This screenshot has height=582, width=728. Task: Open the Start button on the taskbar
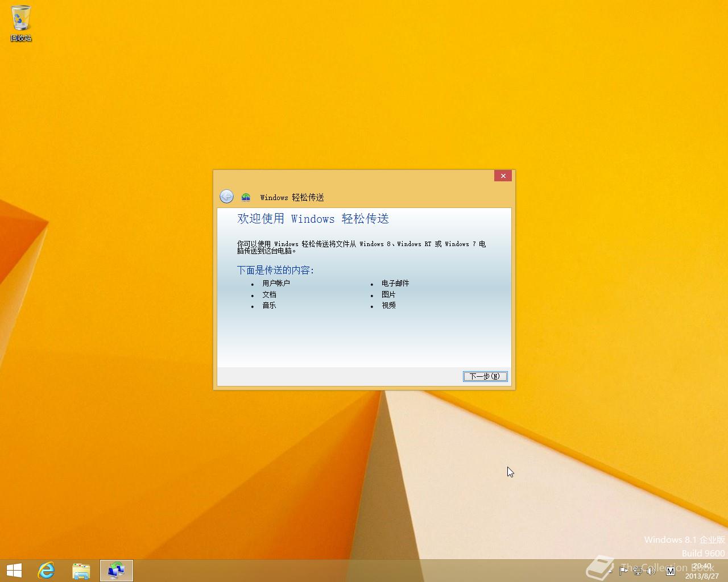14,571
